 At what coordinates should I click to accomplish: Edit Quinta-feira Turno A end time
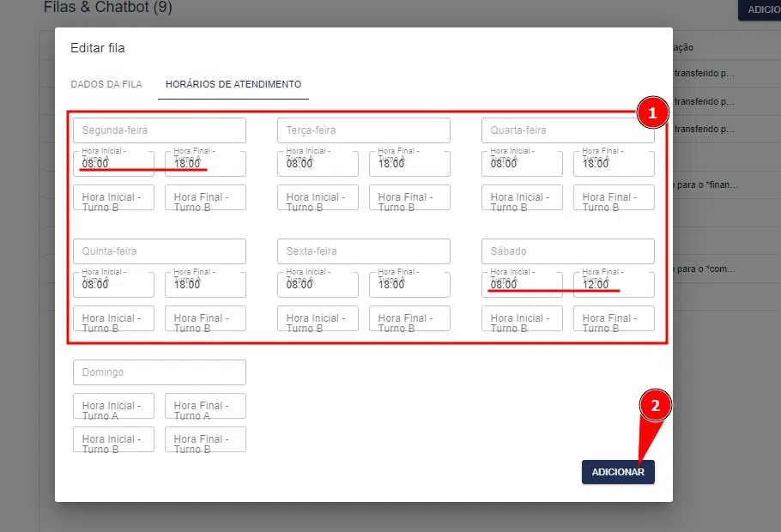click(205, 284)
